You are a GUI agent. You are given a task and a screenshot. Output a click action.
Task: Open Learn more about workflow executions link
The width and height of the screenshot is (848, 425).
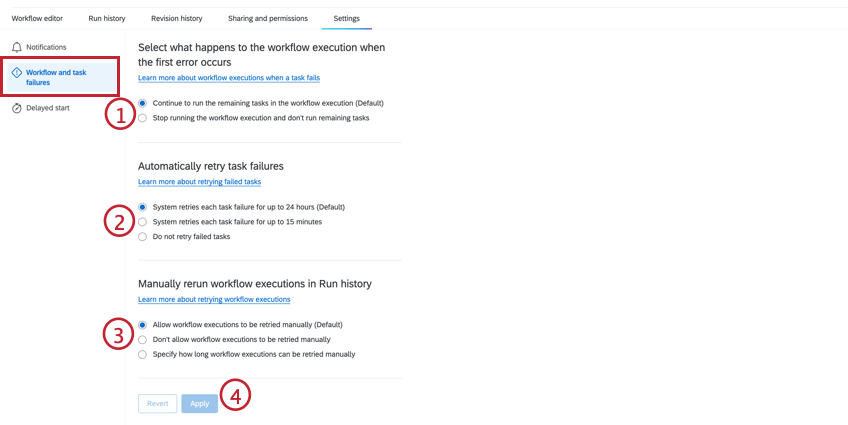(229, 78)
